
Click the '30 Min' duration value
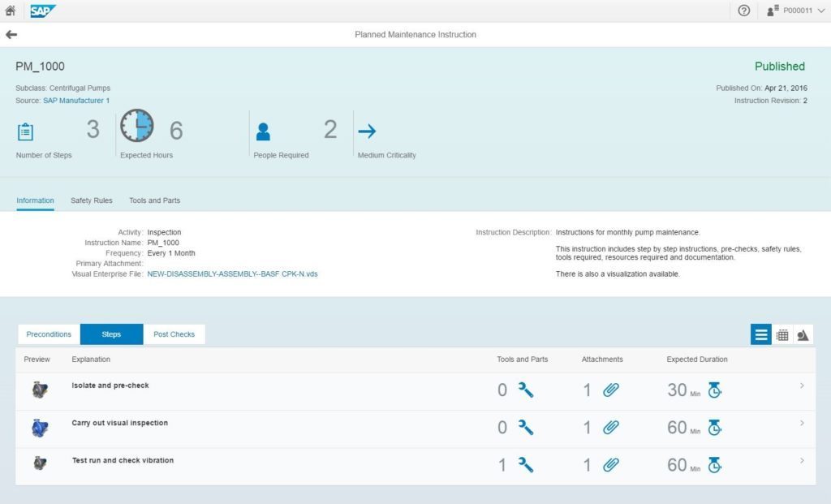tap(683, 390)
